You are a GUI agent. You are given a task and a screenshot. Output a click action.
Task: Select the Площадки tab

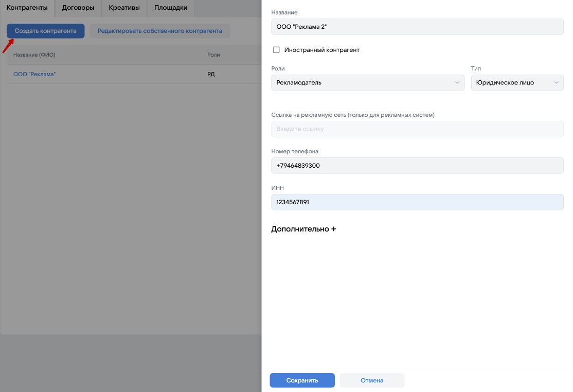171,8
